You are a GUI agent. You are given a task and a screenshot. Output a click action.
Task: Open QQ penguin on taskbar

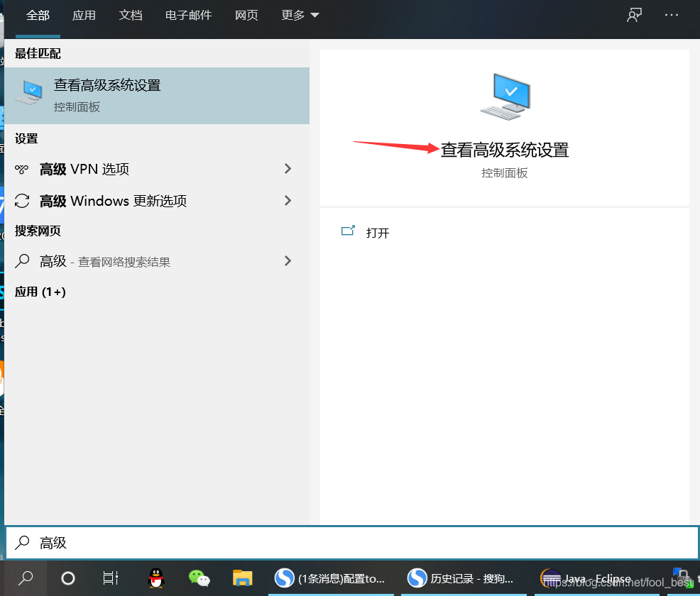[x=156, y=578]
